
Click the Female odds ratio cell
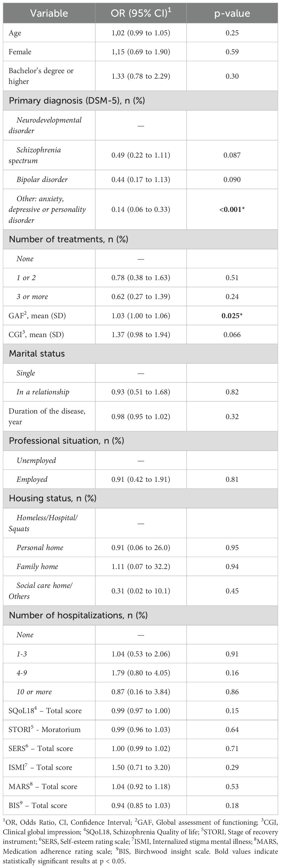click(x=141, y=52)
